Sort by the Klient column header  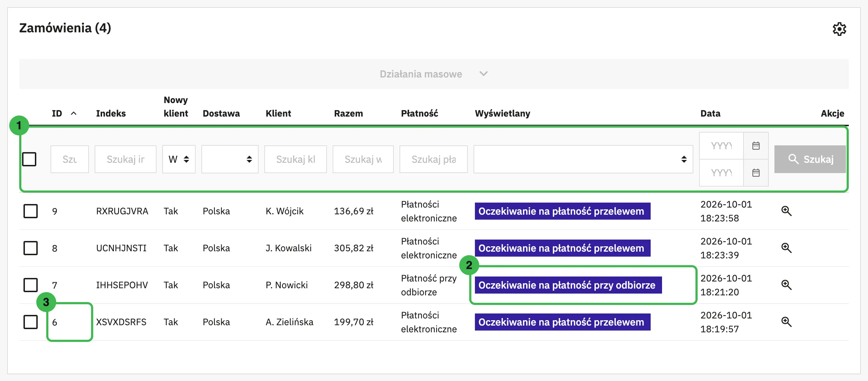pos(278,113)
